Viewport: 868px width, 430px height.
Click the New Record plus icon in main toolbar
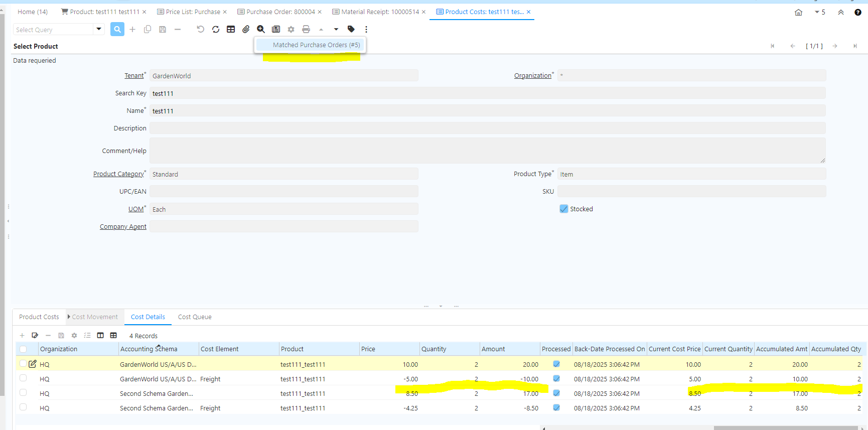pos(132,30)
